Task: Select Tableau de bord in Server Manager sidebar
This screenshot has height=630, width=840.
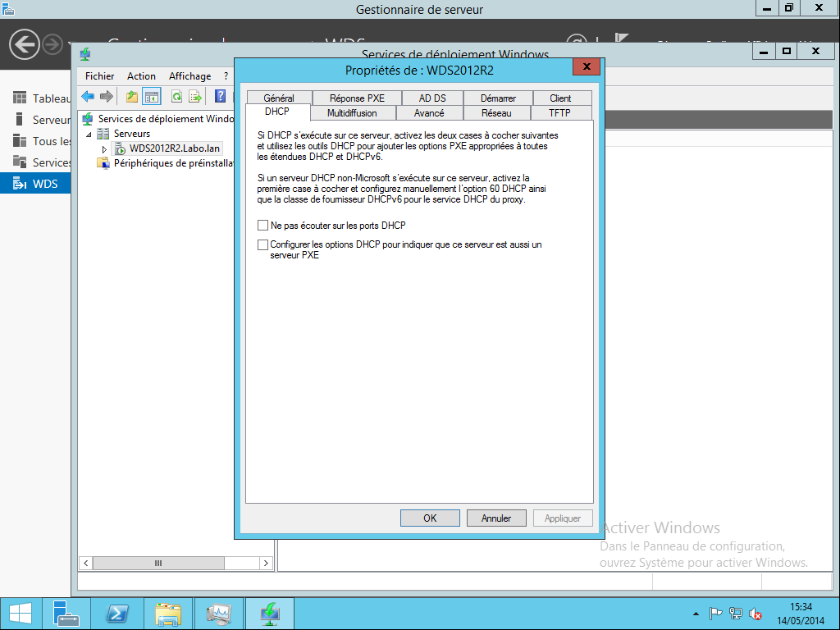Action: [35, 98]
